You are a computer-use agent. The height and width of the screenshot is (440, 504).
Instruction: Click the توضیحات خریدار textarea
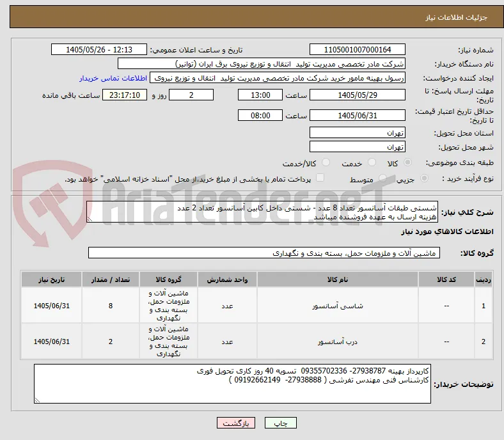coord(232,384)
